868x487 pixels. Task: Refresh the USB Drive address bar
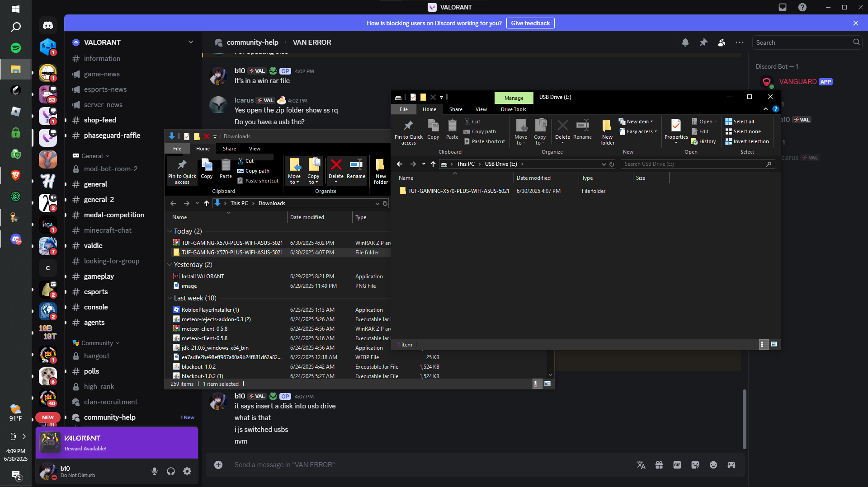[x=612, y=164]
